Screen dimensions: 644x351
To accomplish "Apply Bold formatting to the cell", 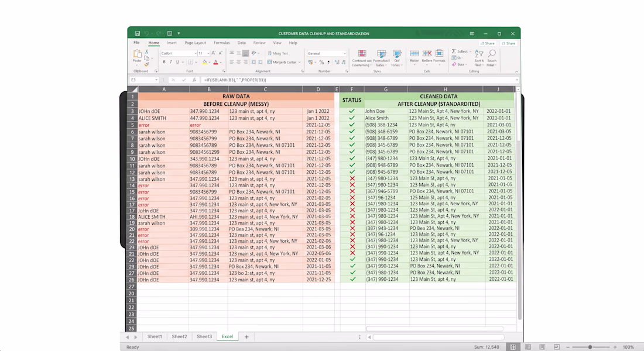I will pos(164,62).
